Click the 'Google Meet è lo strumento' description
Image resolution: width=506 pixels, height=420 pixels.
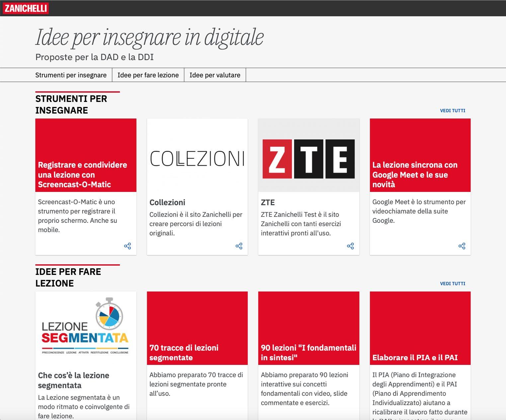(x=419, y=211)
